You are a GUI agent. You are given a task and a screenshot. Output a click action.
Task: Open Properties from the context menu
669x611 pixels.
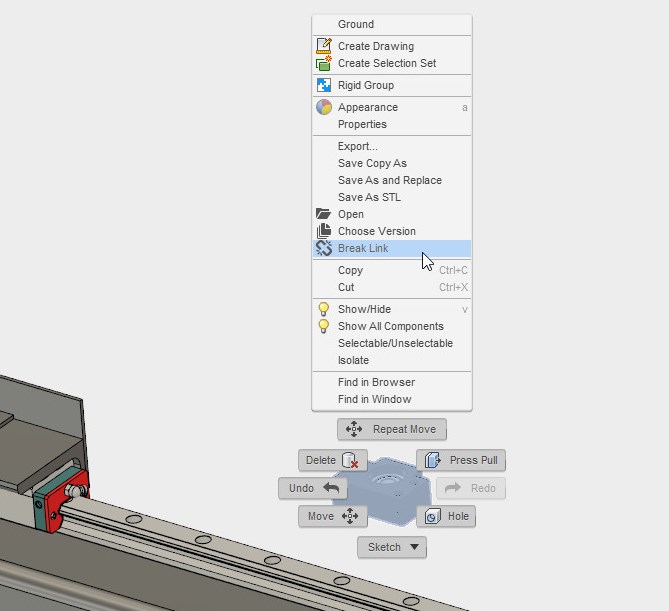tap(392, 124)
